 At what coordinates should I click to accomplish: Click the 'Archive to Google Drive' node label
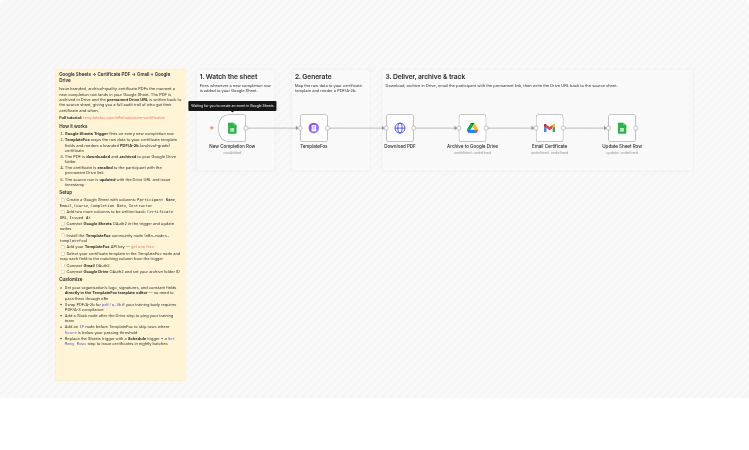pyautogui.click(x=472, y=146)
